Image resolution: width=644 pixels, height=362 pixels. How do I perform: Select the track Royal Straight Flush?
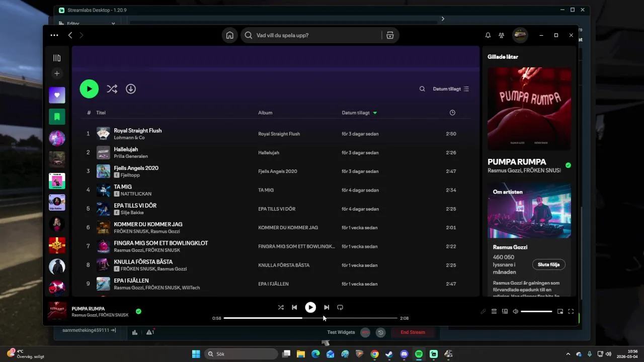point(137,131)
